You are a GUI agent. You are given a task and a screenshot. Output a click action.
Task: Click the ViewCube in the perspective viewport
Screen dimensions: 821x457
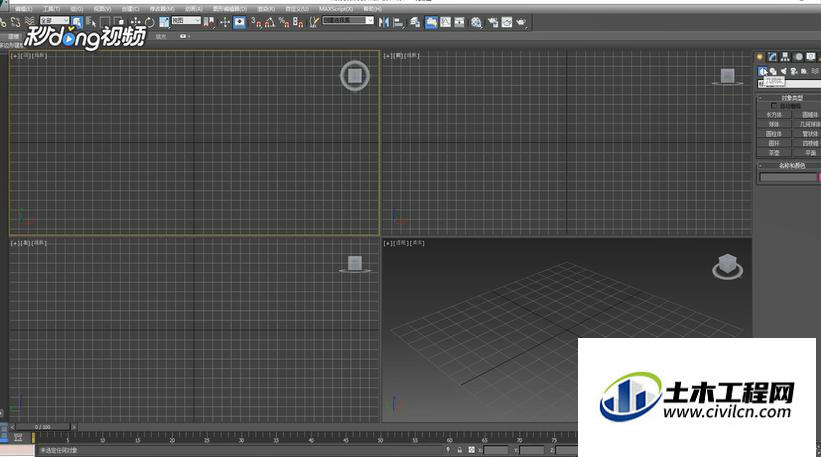727,266
